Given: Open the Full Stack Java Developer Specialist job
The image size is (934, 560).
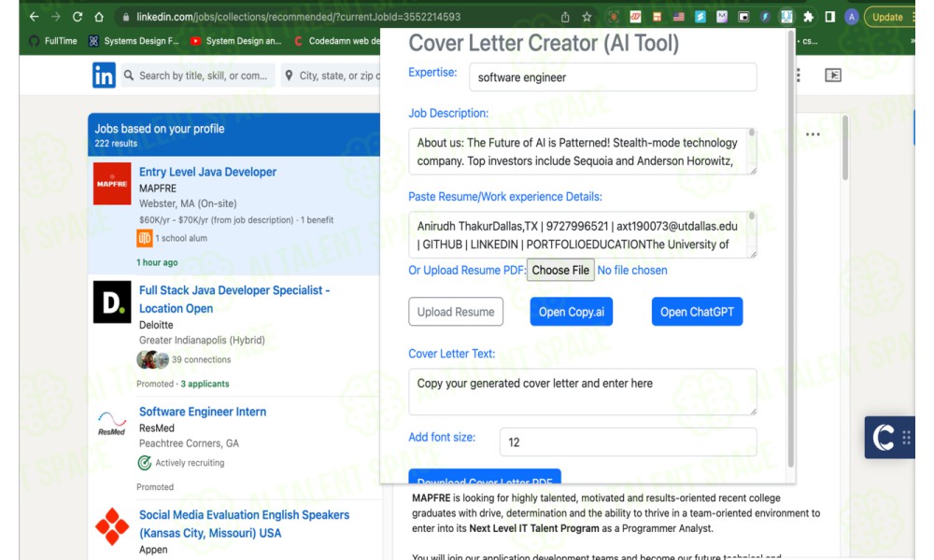Looking at the screenshot, I should coord(234,300).
